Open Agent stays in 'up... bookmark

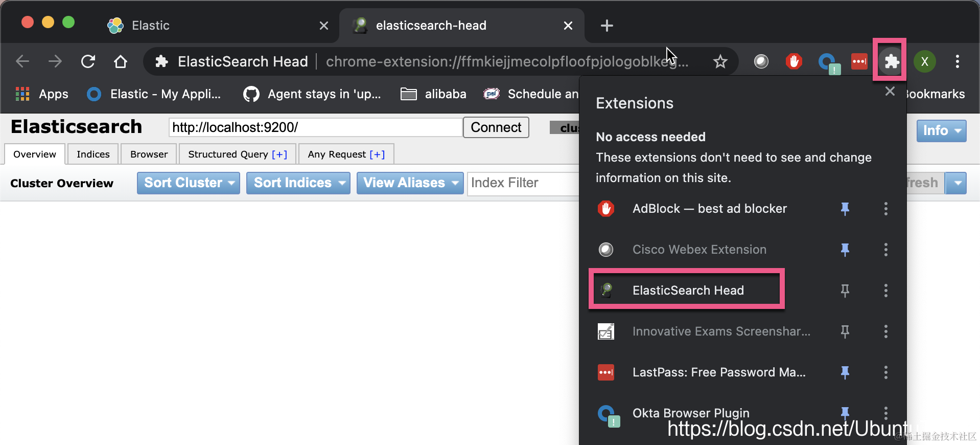[312, 94]
